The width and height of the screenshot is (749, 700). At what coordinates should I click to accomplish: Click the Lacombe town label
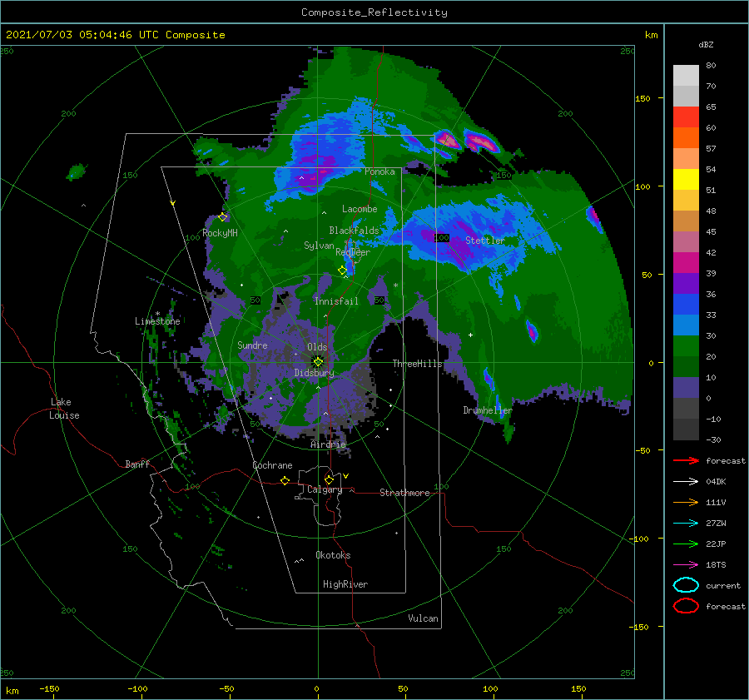(360, 209)
